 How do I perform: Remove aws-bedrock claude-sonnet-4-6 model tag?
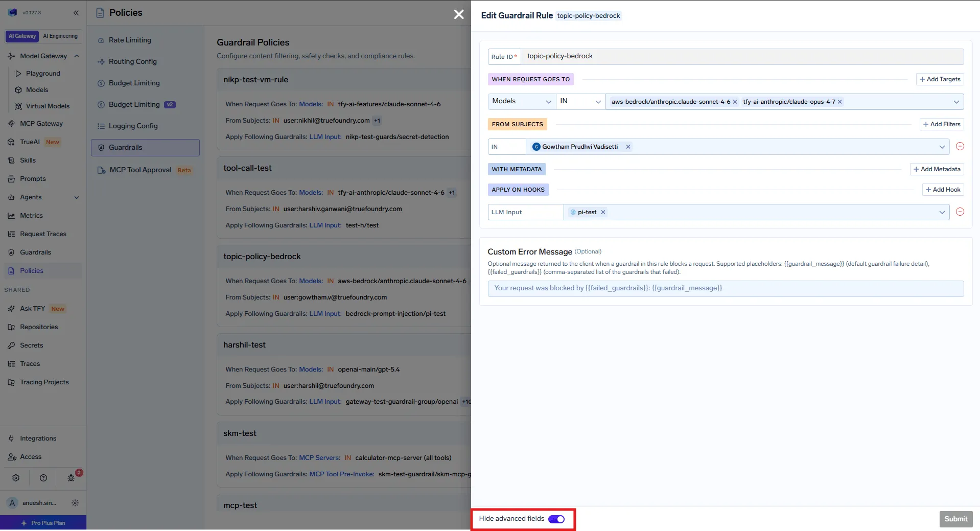[735, 102]
